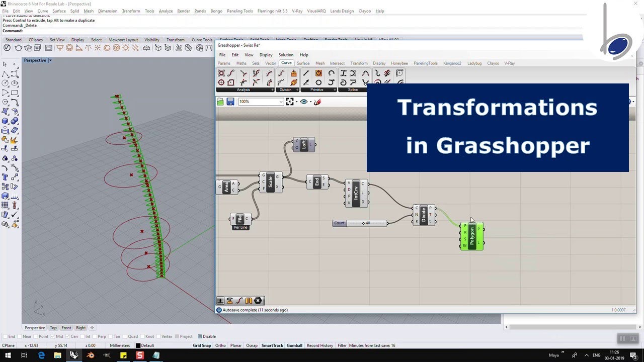Open Blender from the Windows taskbar
This screenshot has width=644, height=362.
[x=91, y=355]
